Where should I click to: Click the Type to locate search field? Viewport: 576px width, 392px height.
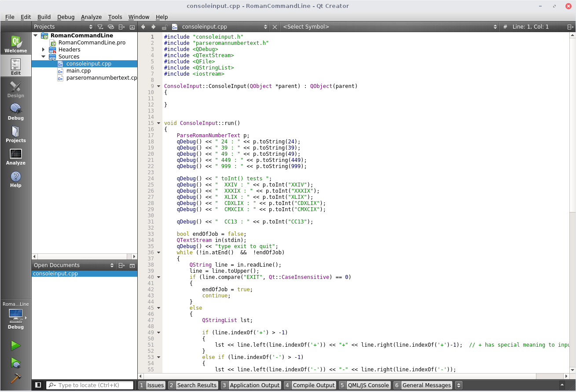tap(90, 385)
